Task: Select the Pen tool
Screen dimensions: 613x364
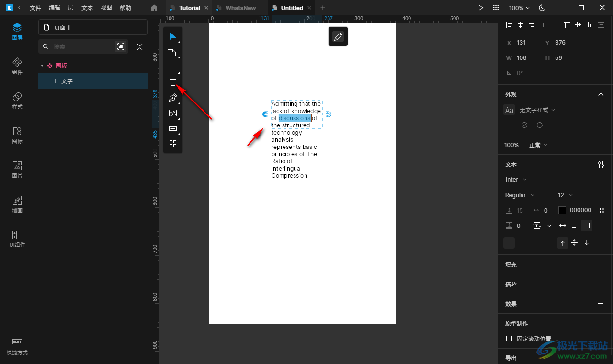Action: coord(173,98)
